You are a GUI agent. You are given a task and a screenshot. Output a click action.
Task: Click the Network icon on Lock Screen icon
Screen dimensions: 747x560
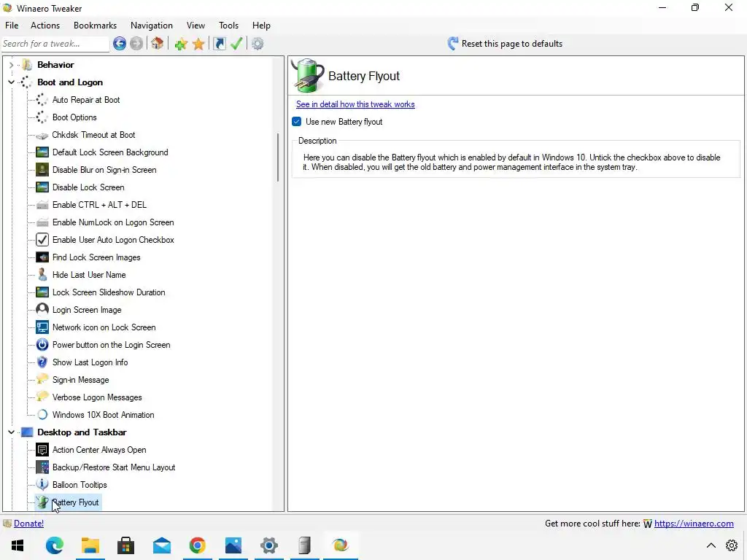point(42,327)
